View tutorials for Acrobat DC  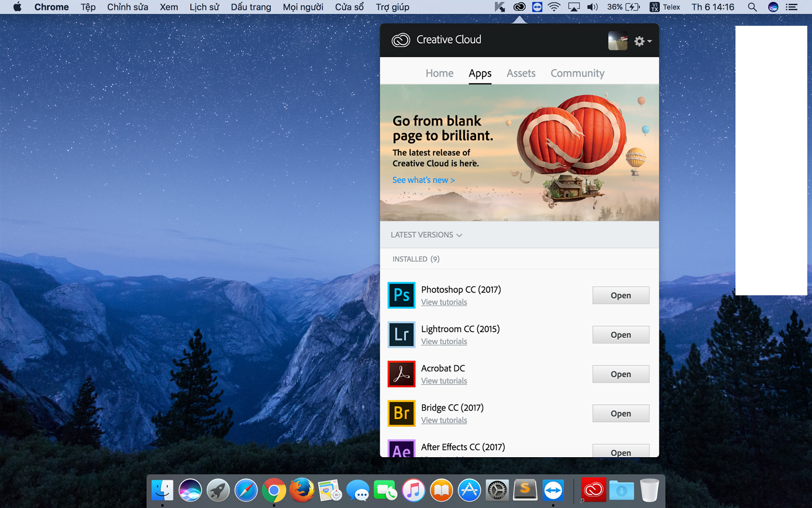pos(444,381)
